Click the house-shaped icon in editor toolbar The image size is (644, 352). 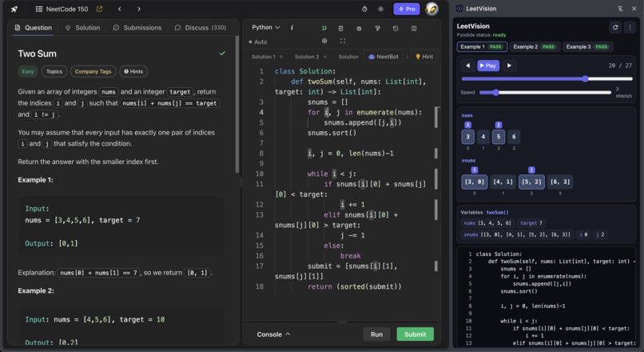coord(359,28)
